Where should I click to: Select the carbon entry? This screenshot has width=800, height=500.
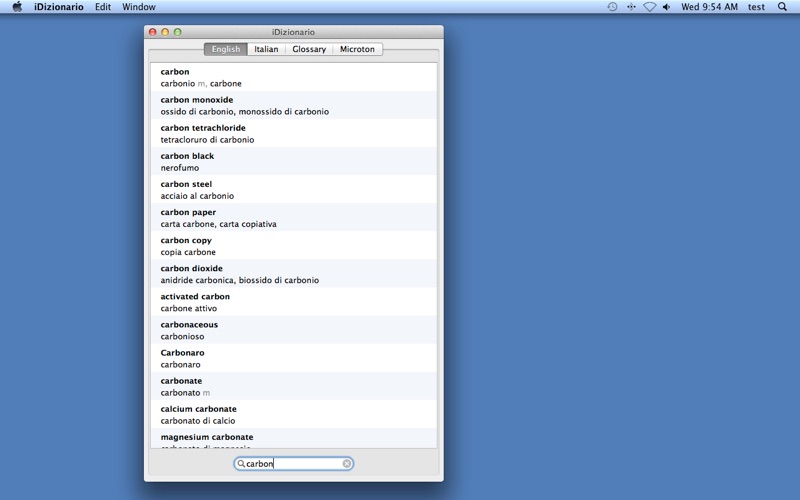294,77
